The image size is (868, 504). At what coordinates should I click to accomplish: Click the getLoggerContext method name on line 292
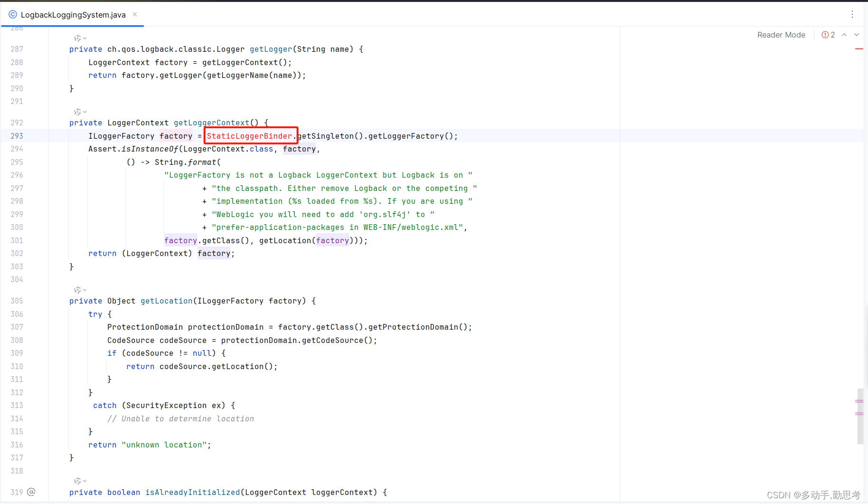tap(212, 123)
